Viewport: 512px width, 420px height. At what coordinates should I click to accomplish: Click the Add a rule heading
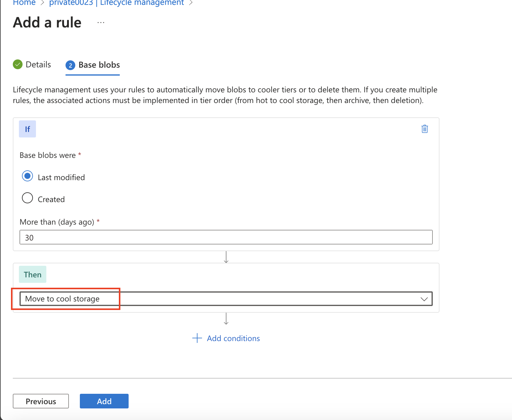[x=47, y=23]
